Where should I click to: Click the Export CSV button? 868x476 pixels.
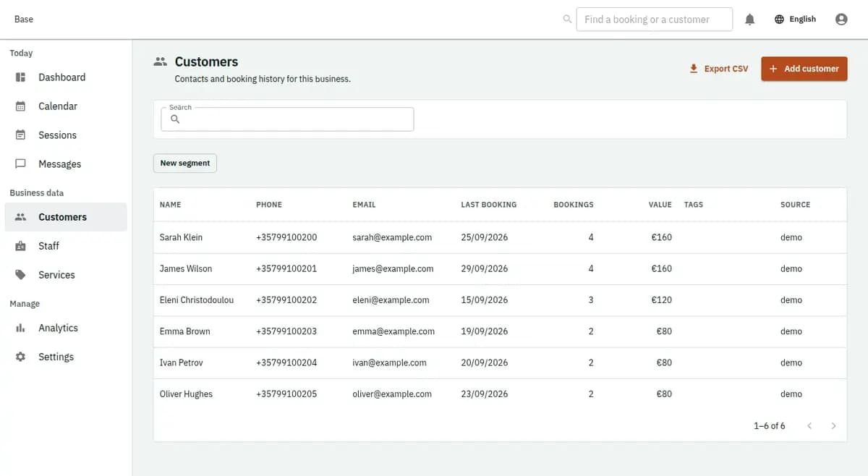tap(718, 69)
